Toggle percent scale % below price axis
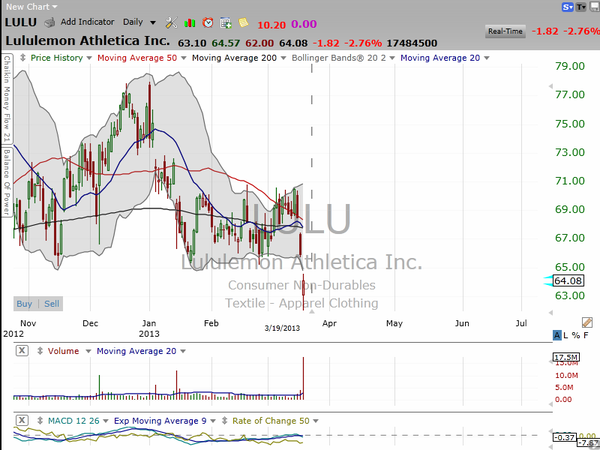Image resolution: width=600 pixels, height=450 pixels. tap(577, 333)
